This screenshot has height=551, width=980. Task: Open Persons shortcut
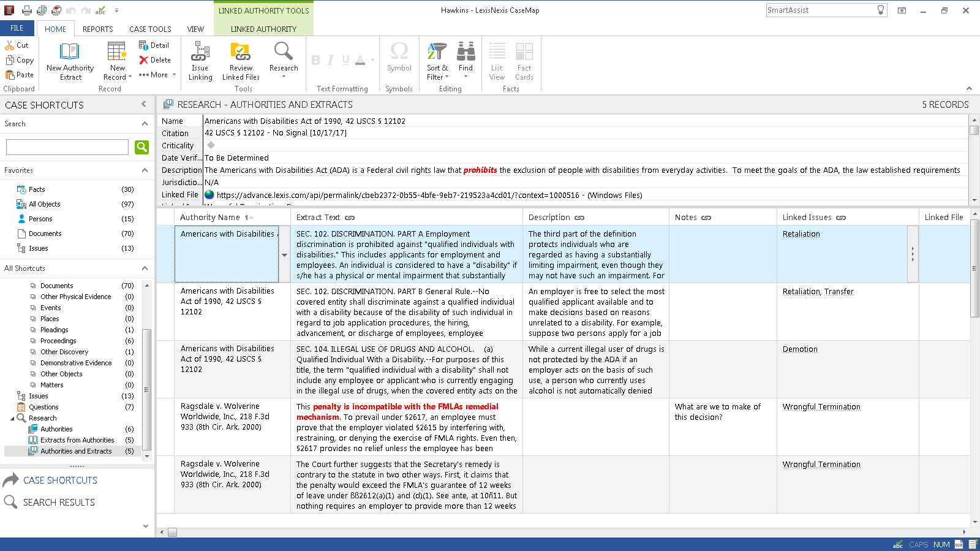40,219
